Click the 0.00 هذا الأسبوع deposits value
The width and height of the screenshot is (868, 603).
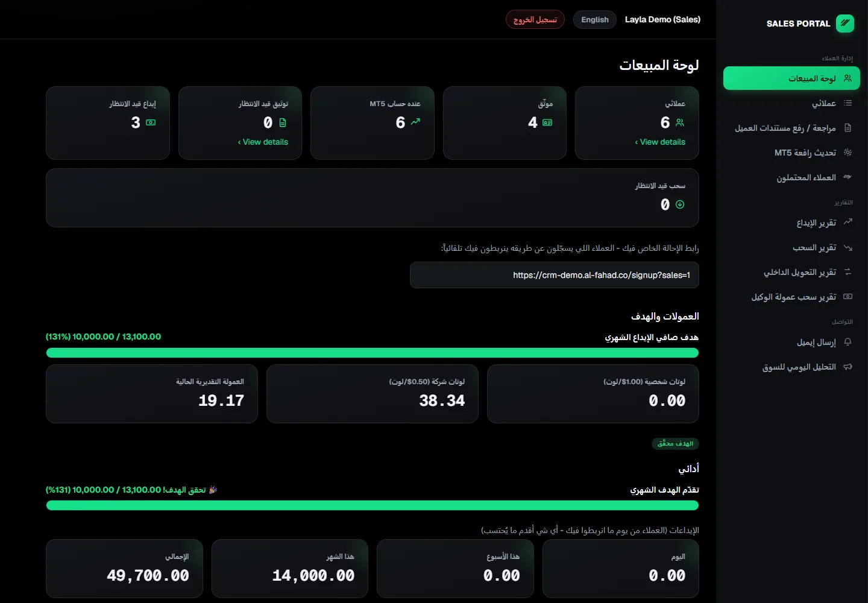[502, 575]
